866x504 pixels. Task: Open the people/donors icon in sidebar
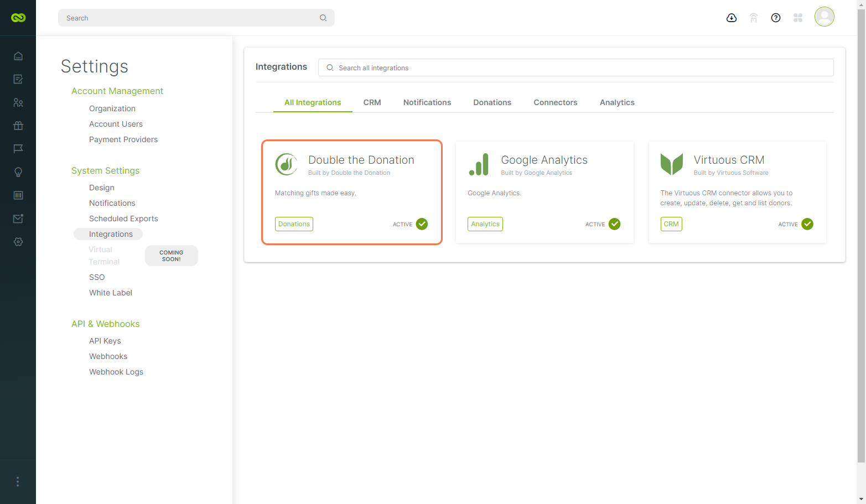point(18,102)
